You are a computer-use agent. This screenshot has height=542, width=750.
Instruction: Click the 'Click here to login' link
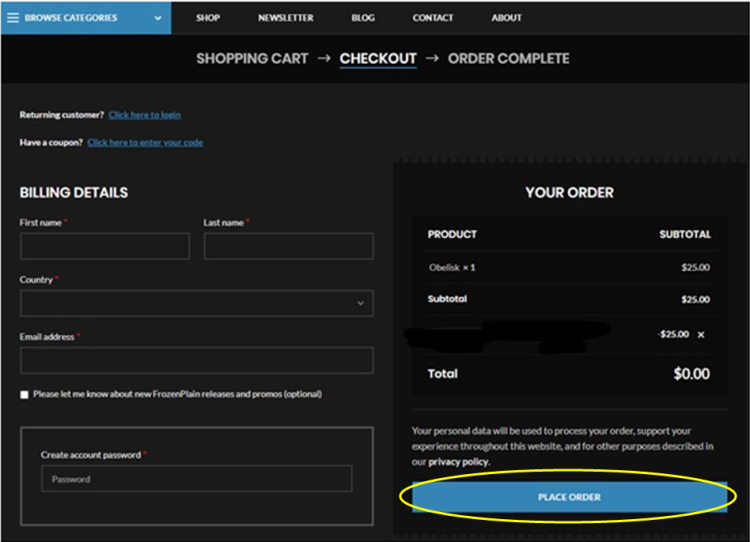(145, 115)
